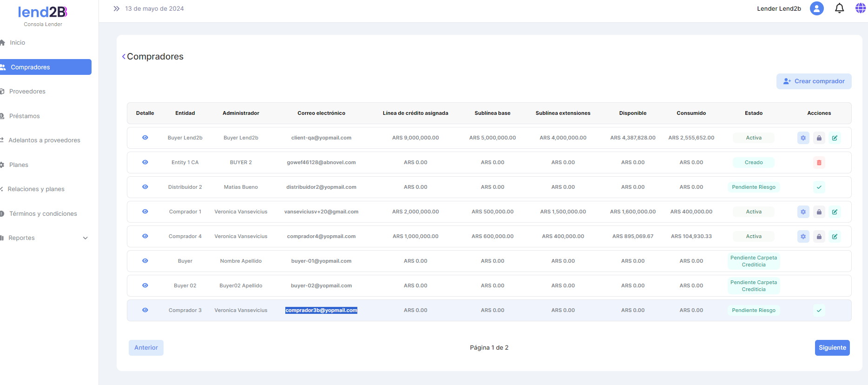Screen dimensions: 868x385
Task: Open the eye icon for Buyer 02
Action: (145, 285)
